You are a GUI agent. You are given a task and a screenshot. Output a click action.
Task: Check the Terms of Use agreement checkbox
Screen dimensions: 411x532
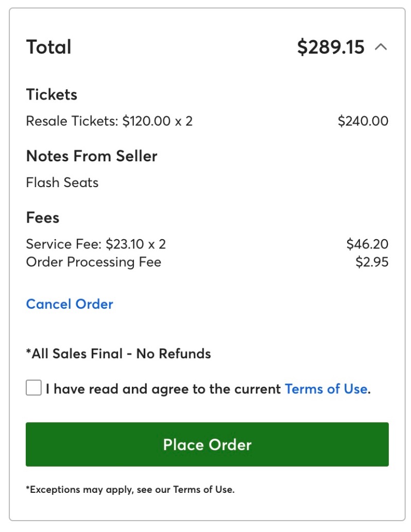[x=33, y=388]
